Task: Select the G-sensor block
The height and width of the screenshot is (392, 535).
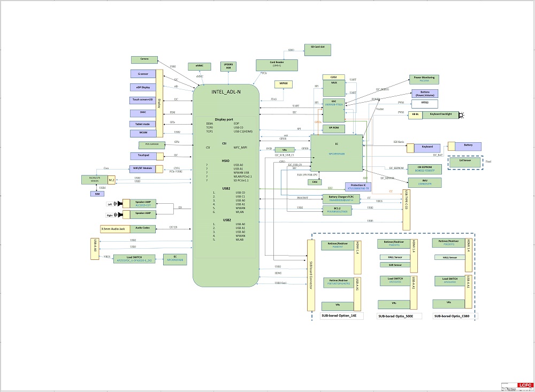Action: click(x=143, y=74)
